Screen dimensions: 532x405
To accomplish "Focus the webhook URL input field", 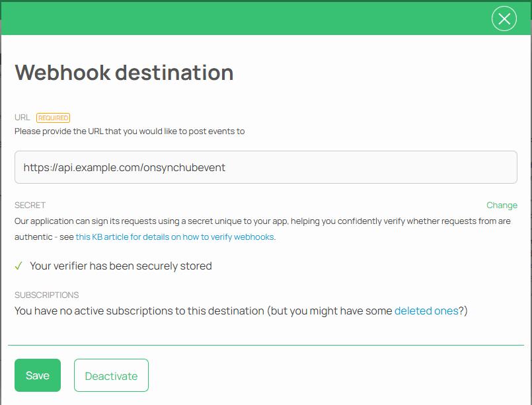I will [x=266, y=167].
